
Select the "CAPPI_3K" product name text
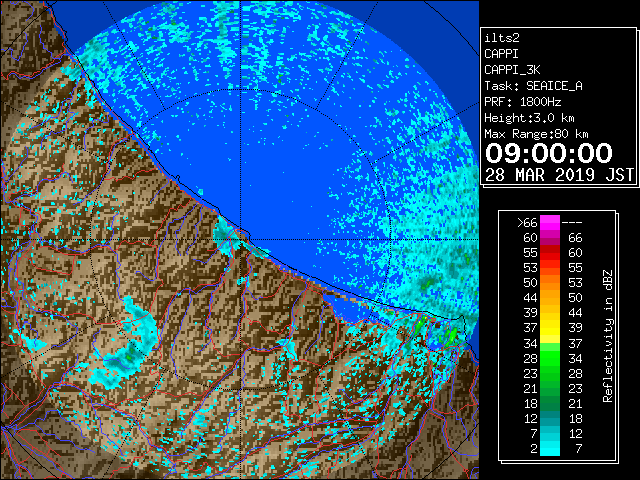512,70
